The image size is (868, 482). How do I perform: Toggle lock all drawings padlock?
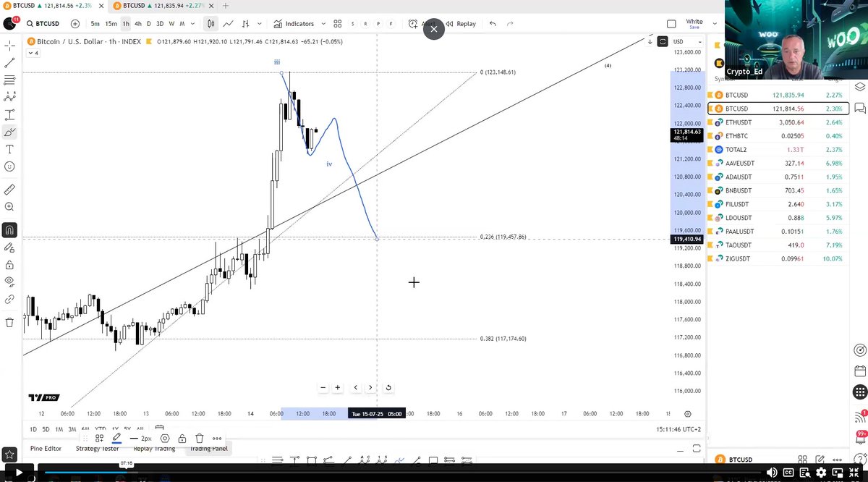[9, 265]
